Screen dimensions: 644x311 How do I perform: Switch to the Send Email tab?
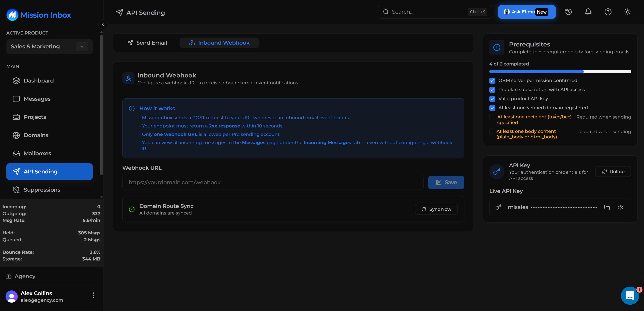[147, 43]
